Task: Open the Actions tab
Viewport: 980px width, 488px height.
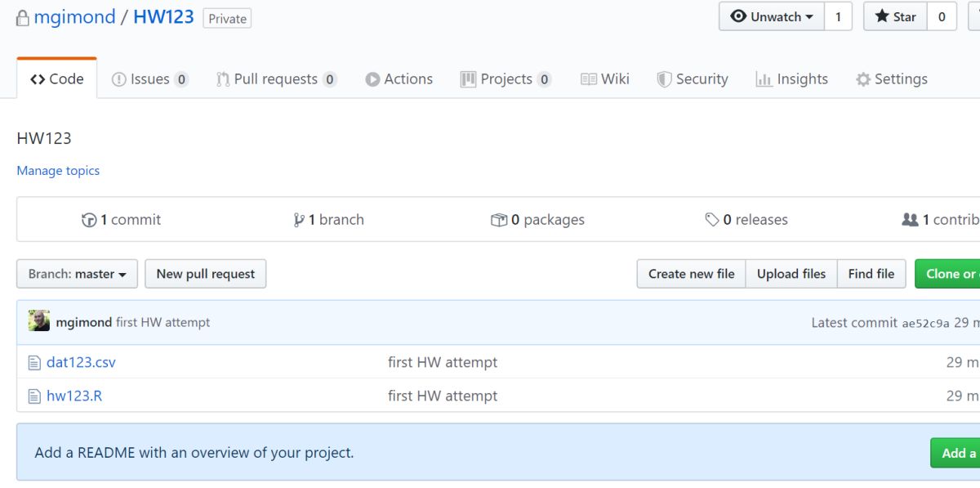Action: point(399,79)
